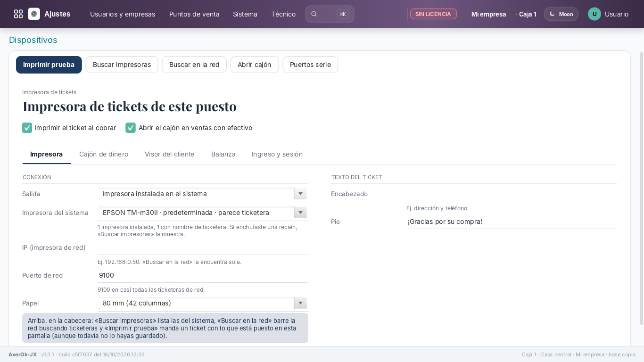644x362 pixels.
Task: Click the Dispositivos breadcrumb link
Action: (33, 40)
